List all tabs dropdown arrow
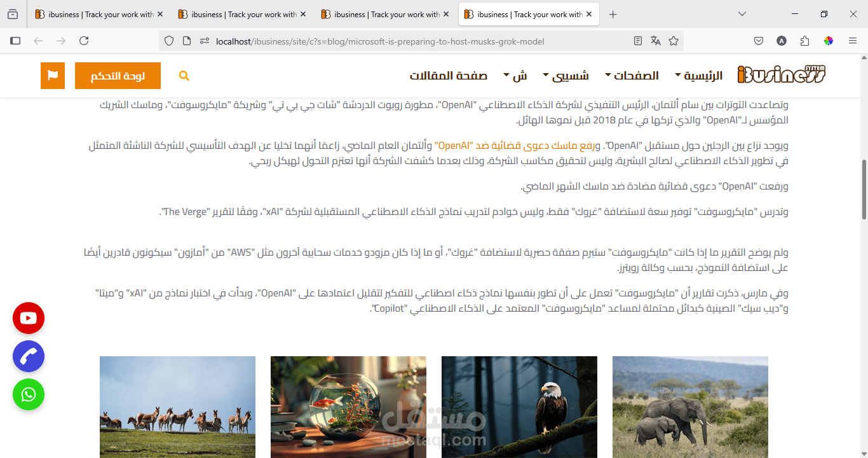 pos(742,14)
